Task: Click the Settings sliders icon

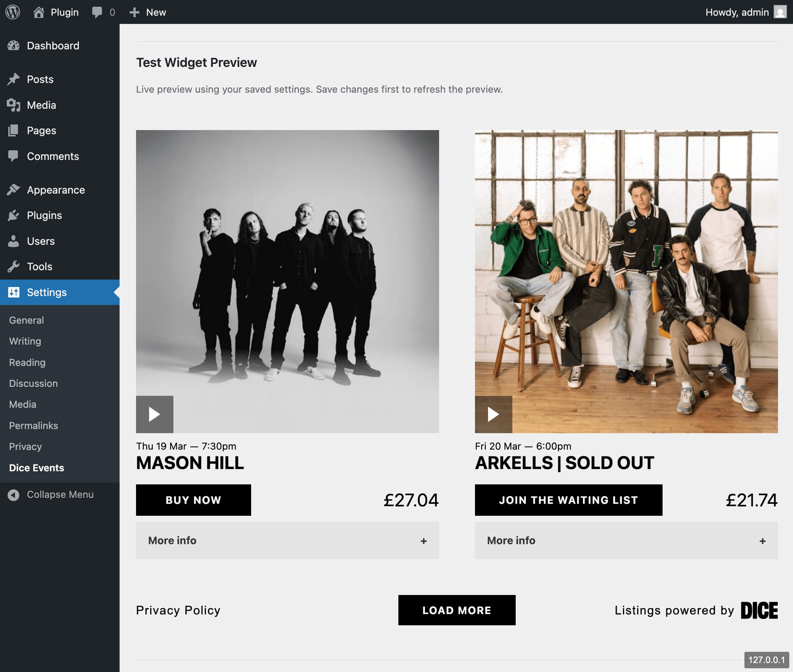Action: pos(14,292)
